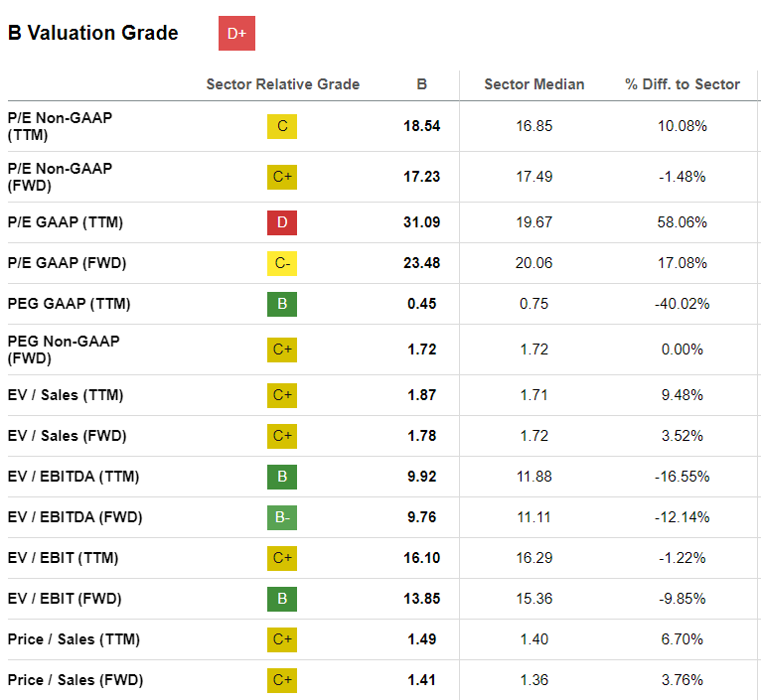Select the Sector Median column header
761x700 pixels.
[534, 84]
